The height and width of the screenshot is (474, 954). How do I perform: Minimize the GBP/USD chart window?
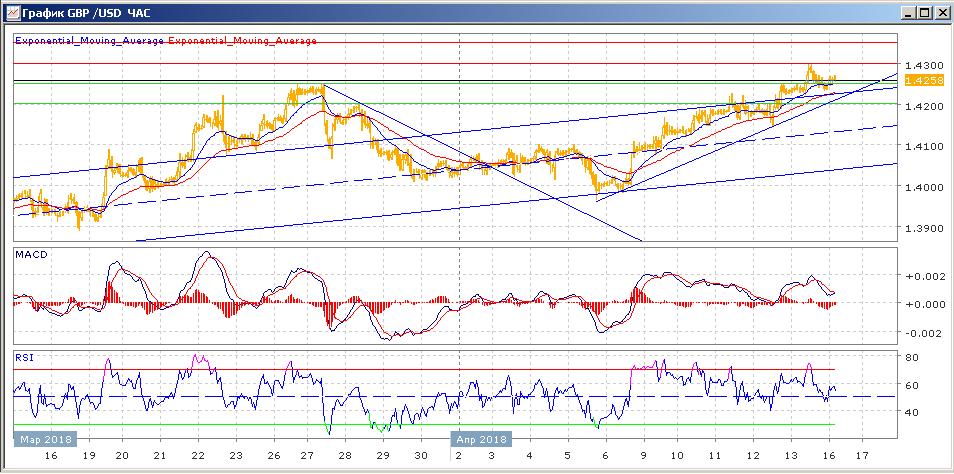tap(910, 12)
